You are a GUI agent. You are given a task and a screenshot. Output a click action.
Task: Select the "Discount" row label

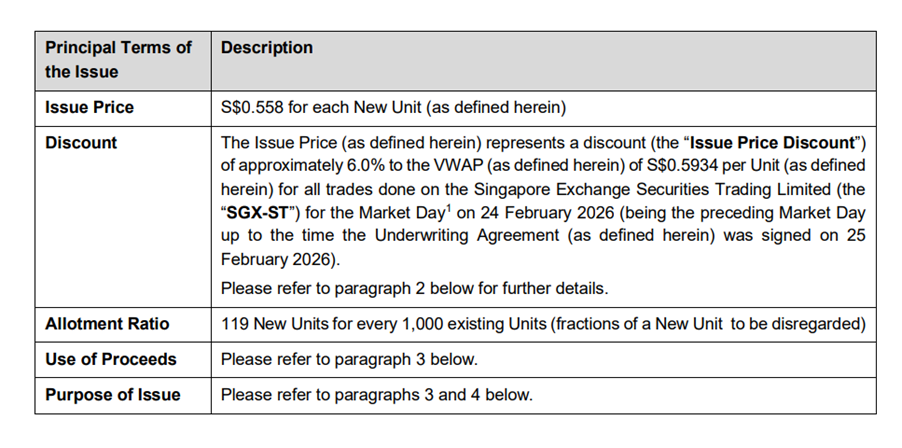(81, 143)
